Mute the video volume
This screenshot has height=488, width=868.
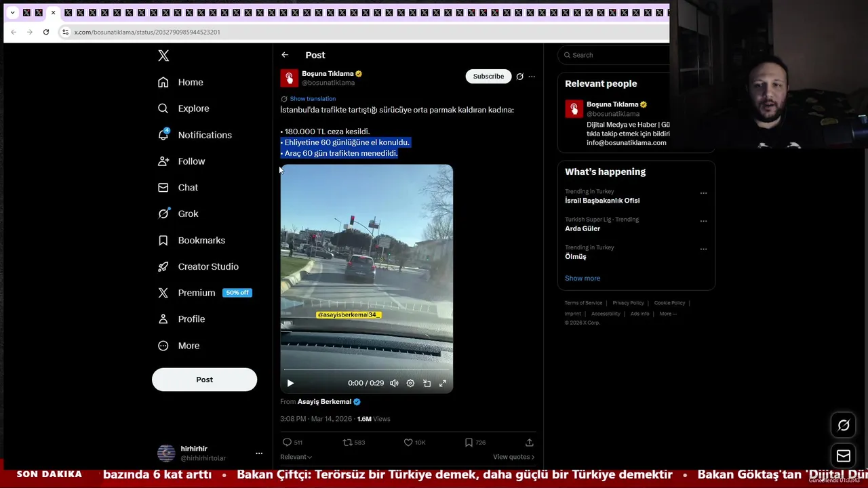pyautogui.click(x=394, y=383)
